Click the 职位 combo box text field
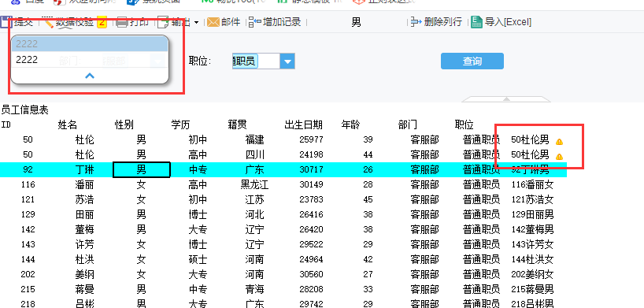644x308 pixels. pyautogui.click(x=257, y=61)
